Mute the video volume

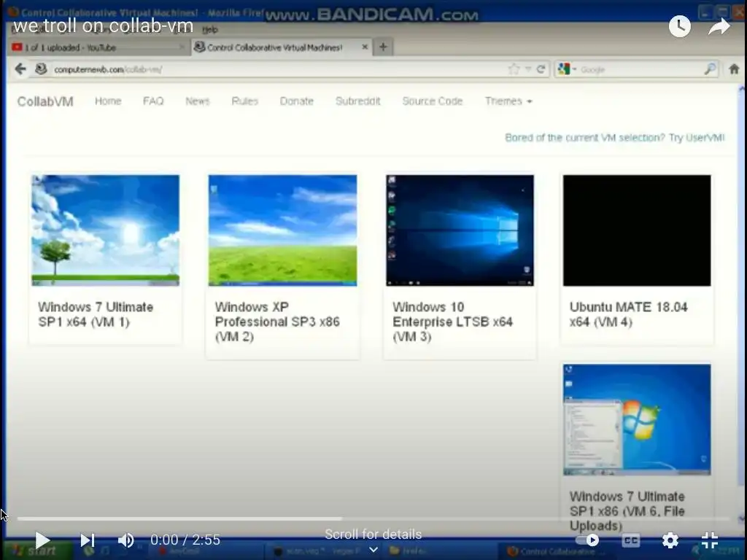coord(126,540)
